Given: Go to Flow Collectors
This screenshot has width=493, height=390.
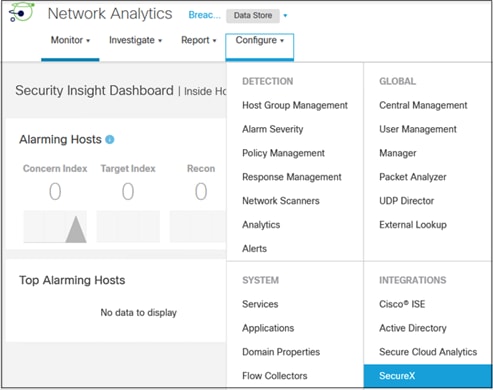Looking at the screenshot, I should click(275, 376).
